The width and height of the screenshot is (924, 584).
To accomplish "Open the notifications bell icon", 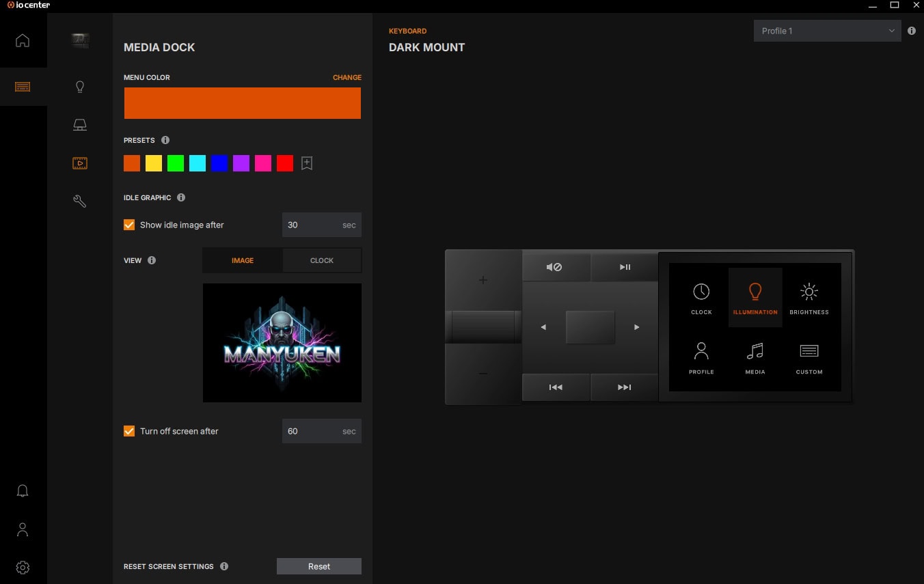I will pos(23,491).
